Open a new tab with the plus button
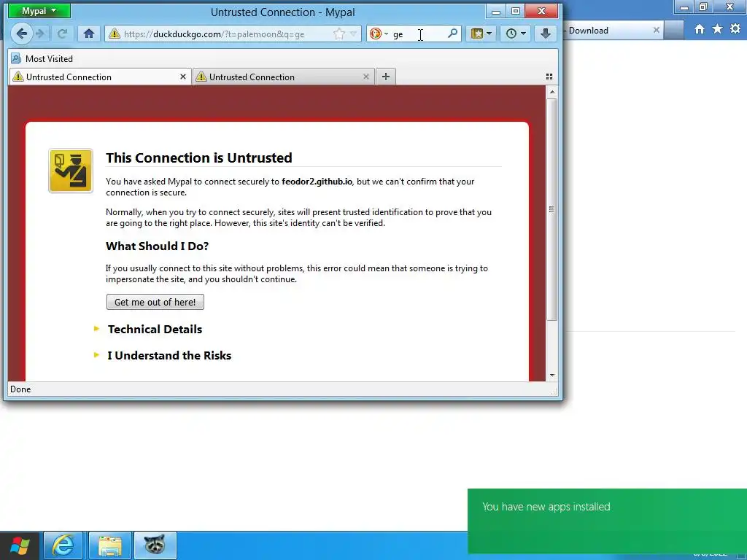747x560 pixels. [386, 77]
